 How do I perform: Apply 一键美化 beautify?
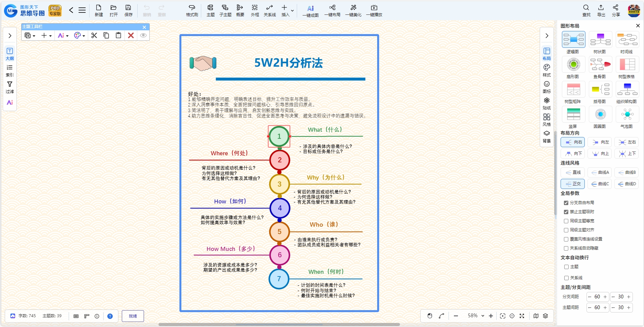point(353,10)
